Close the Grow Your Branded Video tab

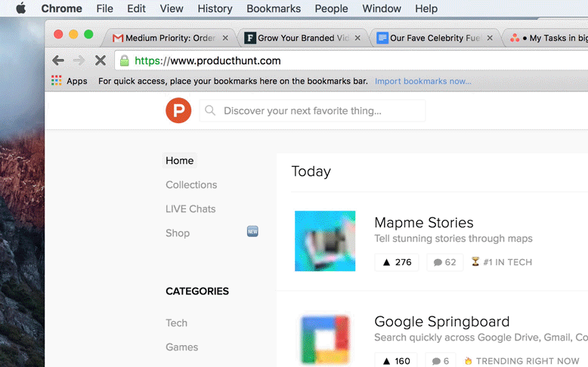(x=357, y=38)
